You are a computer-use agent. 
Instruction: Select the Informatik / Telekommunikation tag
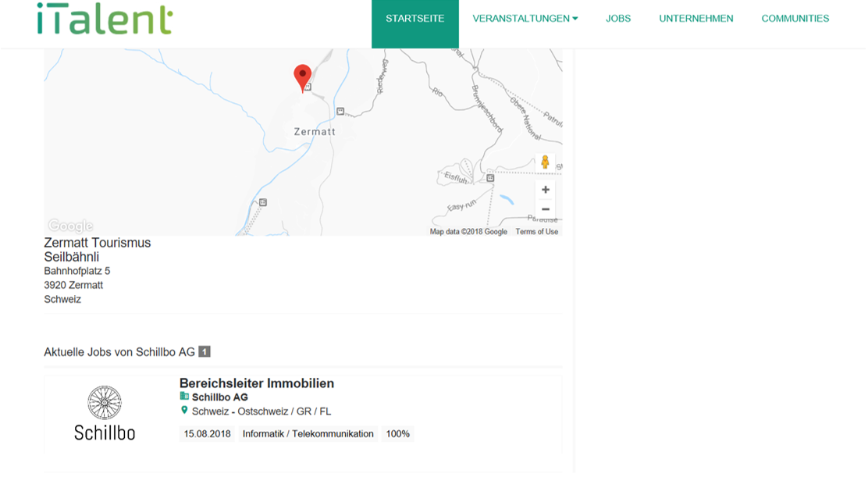[x=308, y=434]
